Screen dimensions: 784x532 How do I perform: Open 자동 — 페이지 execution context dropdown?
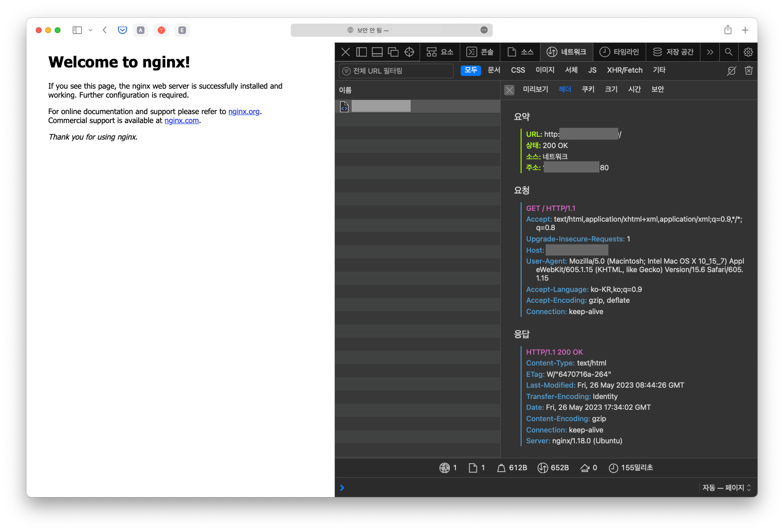[x=726, y=488]
